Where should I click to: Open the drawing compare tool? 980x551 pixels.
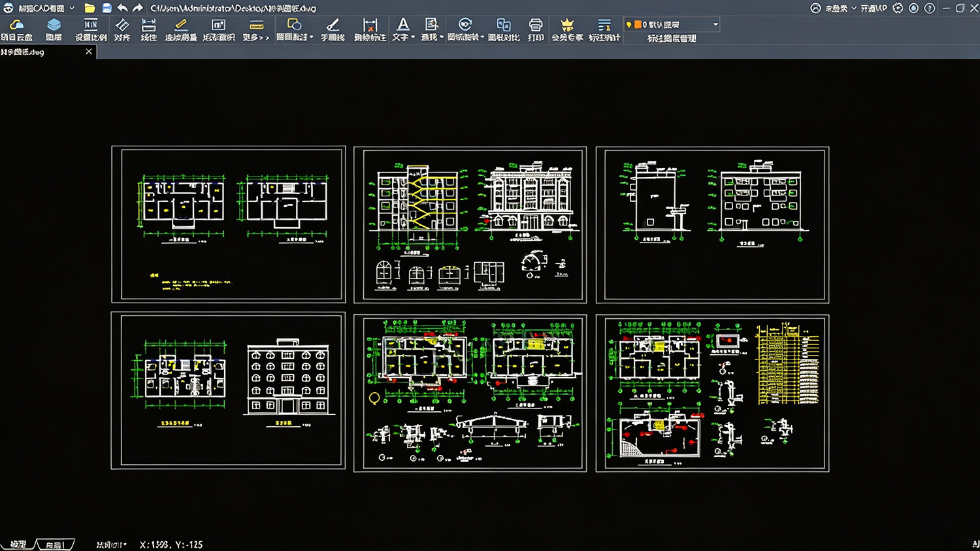[504, 30]
